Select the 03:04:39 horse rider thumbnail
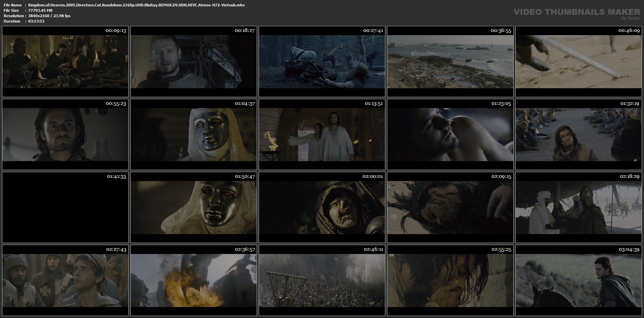The height and width of the screenshot is (318, 644). pos(578,280)
